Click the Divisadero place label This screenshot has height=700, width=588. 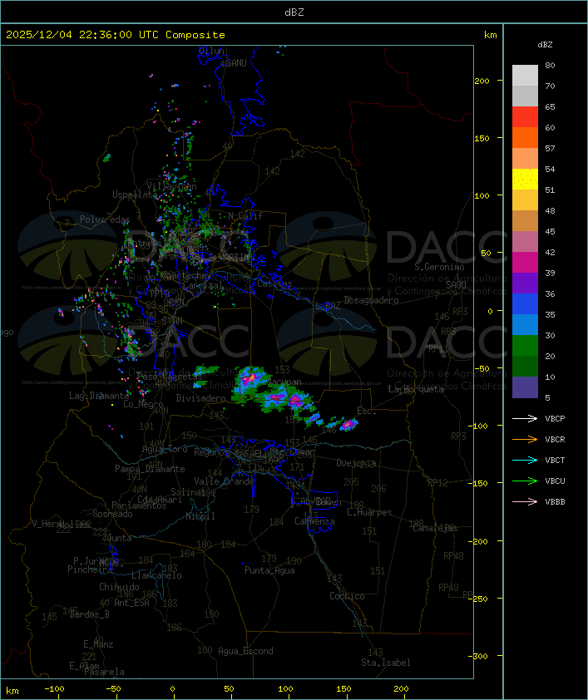[200, 397]
